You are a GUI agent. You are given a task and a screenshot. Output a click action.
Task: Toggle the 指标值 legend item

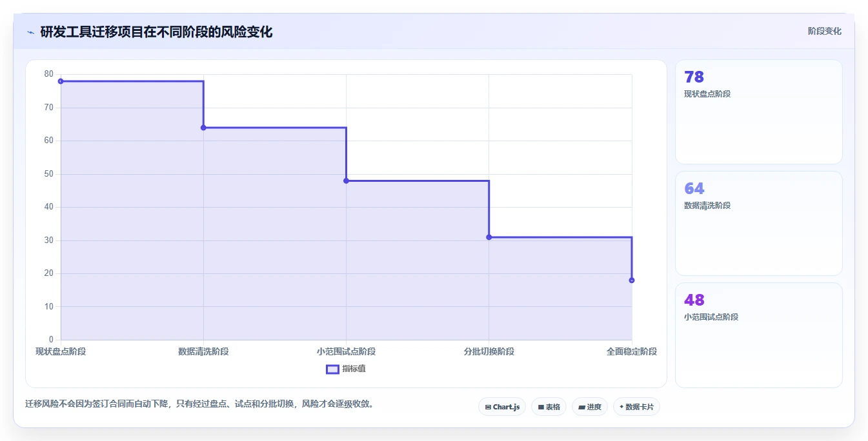coord(346,369)
